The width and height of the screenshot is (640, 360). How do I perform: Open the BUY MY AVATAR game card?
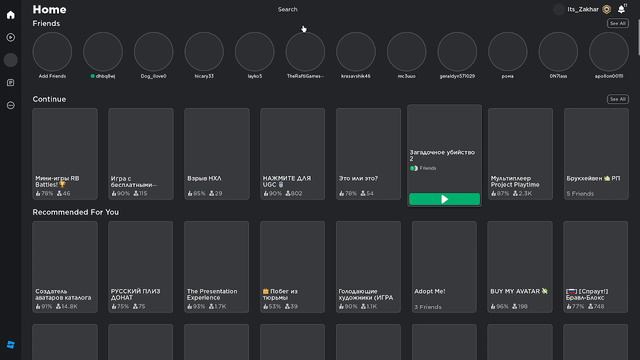coord(520,267)
